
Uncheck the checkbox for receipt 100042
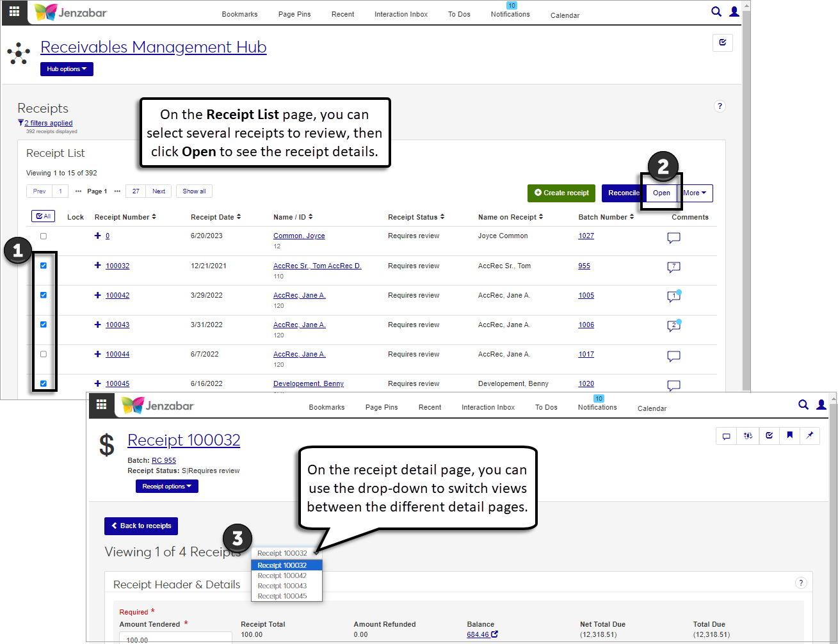tap(44, 295)
